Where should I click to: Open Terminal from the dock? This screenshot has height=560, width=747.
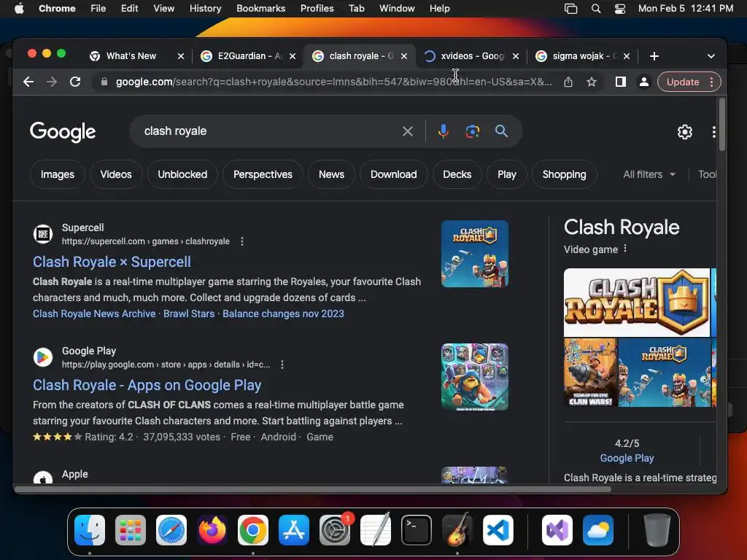pos(417,530)
